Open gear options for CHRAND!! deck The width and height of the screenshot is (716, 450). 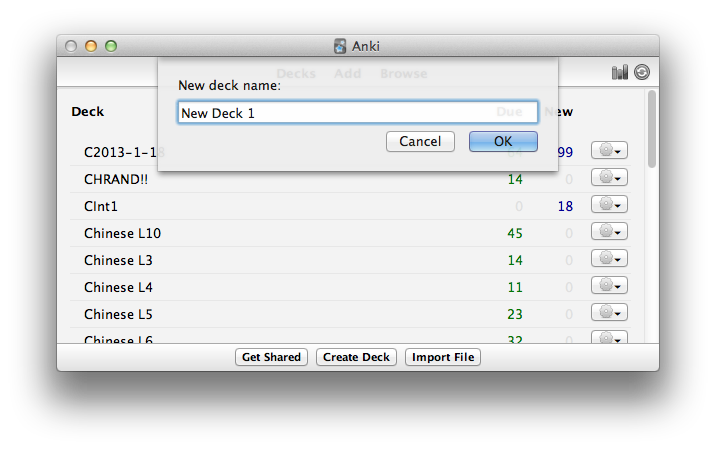[609, 177]
